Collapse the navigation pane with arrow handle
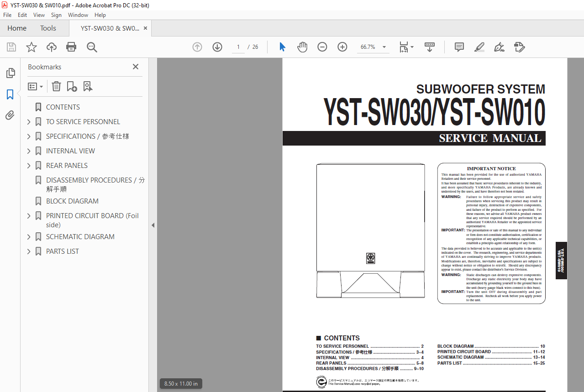584x392 pixels. [x=153, y=225]
